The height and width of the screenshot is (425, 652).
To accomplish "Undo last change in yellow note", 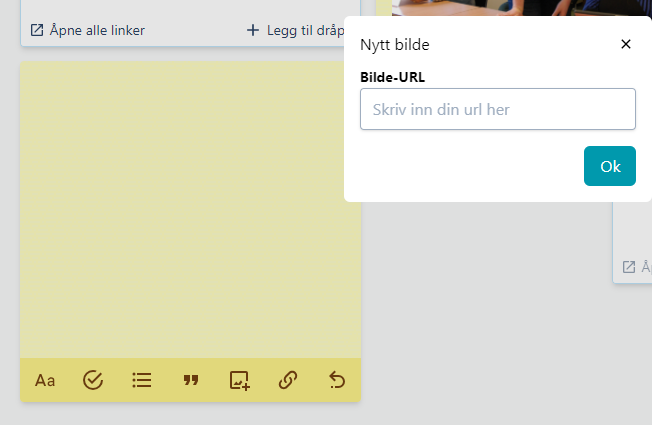I will (337, 380).
